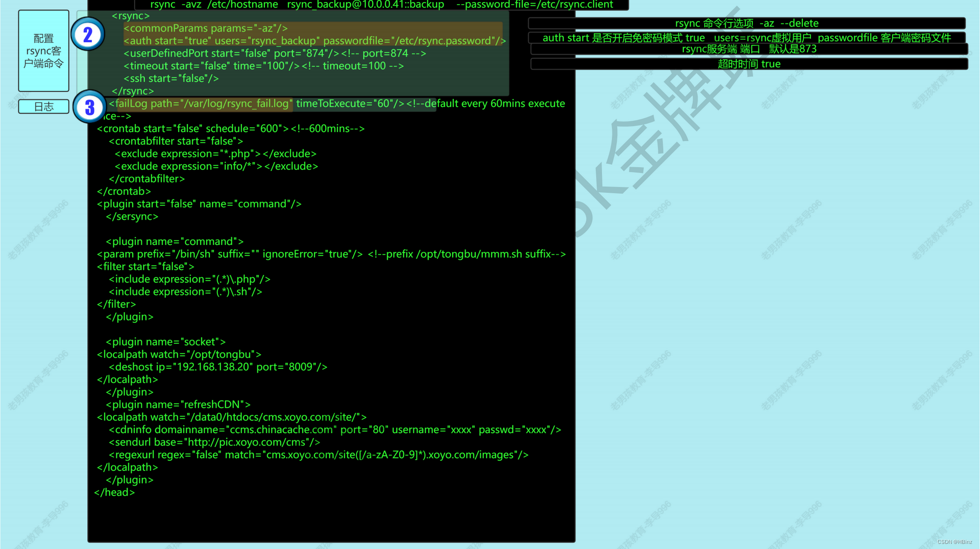Image resolution: width=980 pixels, height=549 pixels.
Task: Click the crontab start="false" schedule="600" line
Action: (x=231, y=129)
